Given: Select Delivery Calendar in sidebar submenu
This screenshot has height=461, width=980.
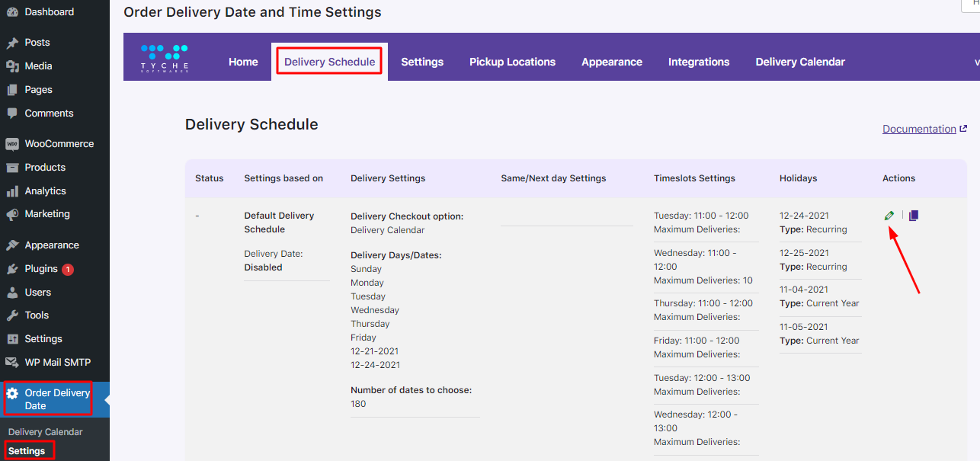Looking at the screenshot, I should click(x=46, y=432).
